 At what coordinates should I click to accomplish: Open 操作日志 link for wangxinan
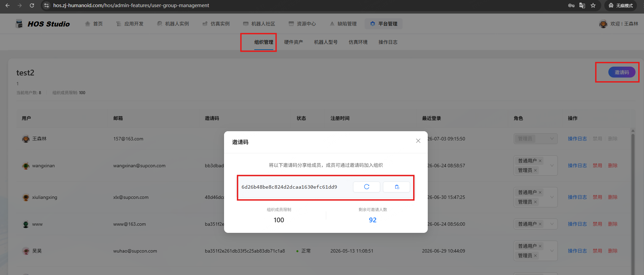(x=577, y=166)
